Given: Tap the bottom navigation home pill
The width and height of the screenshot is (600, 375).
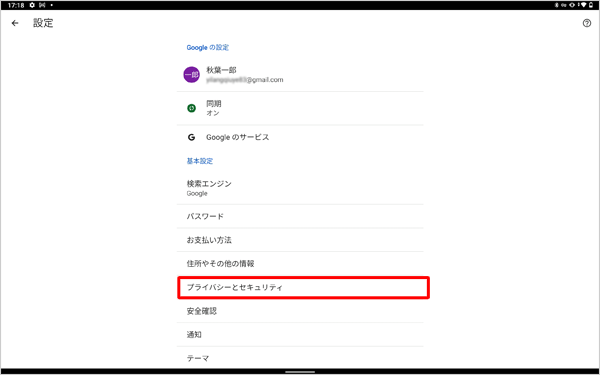Looking at the screenshot, I should coord(300,372).
